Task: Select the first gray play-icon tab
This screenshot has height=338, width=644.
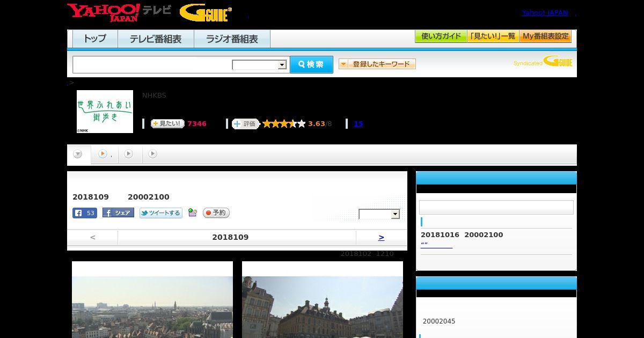Action: coord(128,154)
